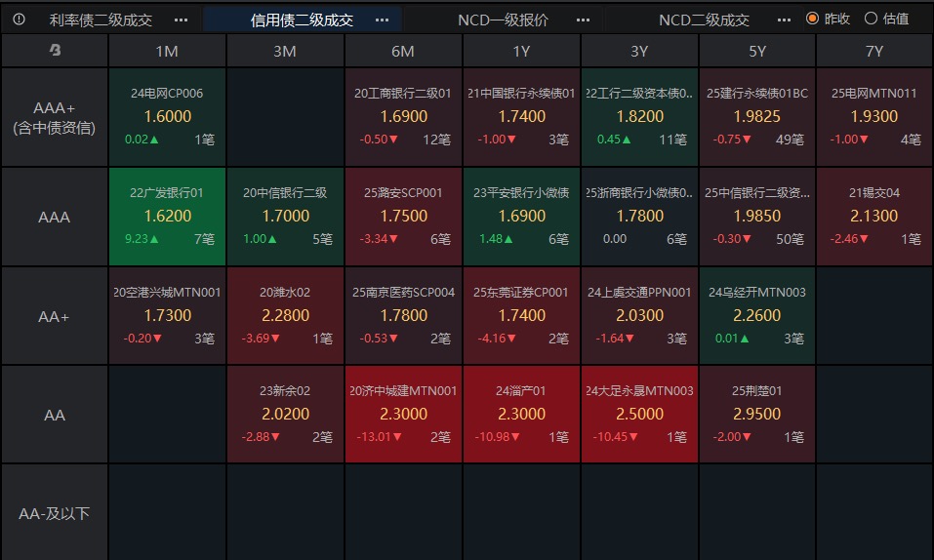This screenshot has width=934, height=560.
Task: Open the 24淄产01 bond cell
Action: coord(521,415)
